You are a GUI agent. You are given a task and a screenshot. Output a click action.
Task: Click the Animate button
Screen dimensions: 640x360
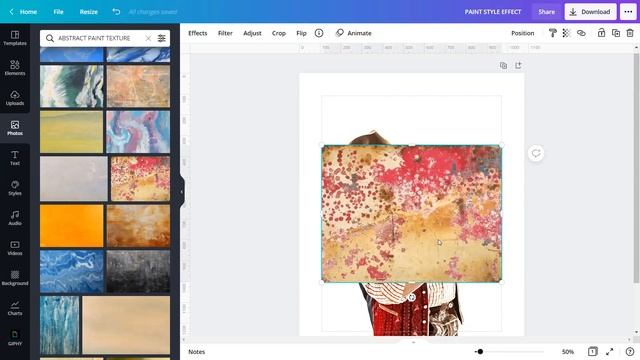pyautogui.click(x=353, y=33)
